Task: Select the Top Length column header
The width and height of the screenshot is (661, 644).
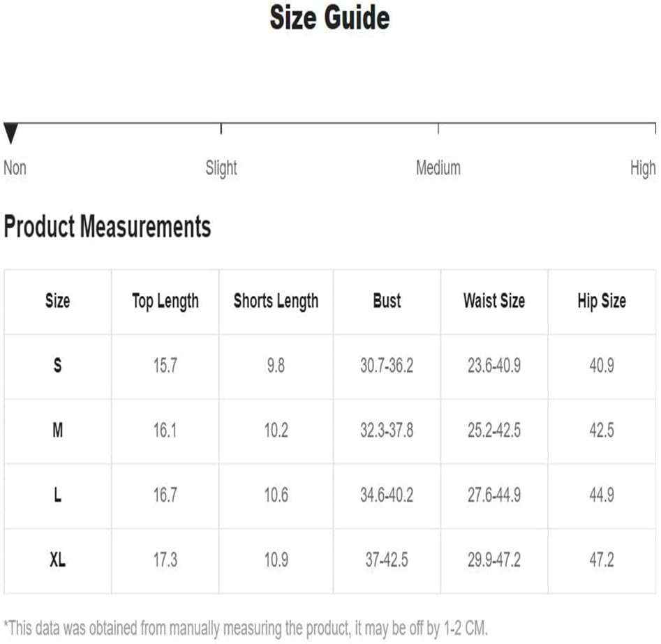Action: [165, 302]
